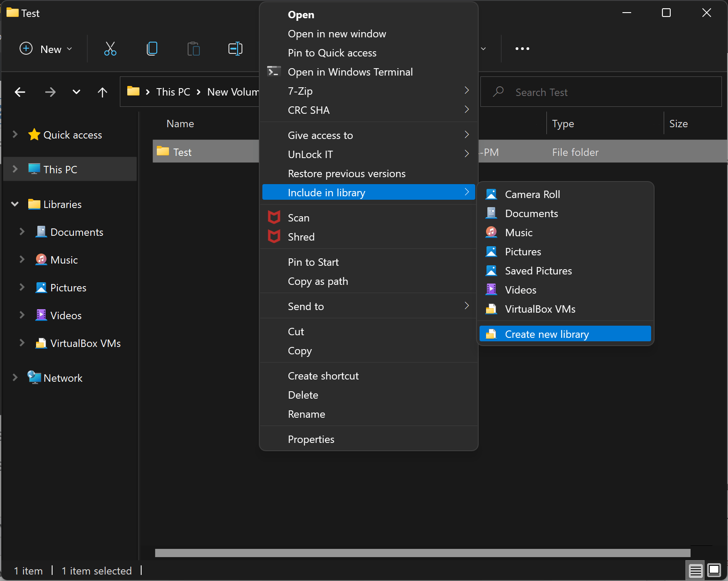Expand the Documents library in the sidebar

point(23,232)
